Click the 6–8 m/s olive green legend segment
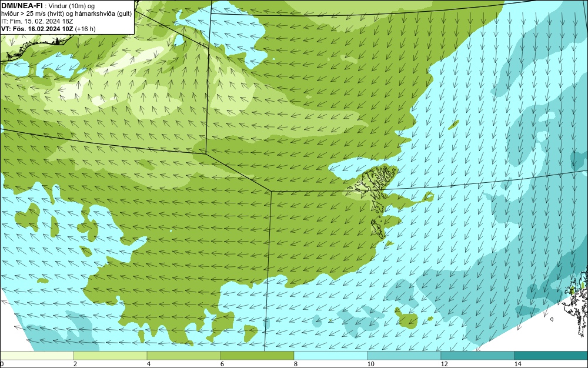Screen dimensions: 588x368 (258, 356)
